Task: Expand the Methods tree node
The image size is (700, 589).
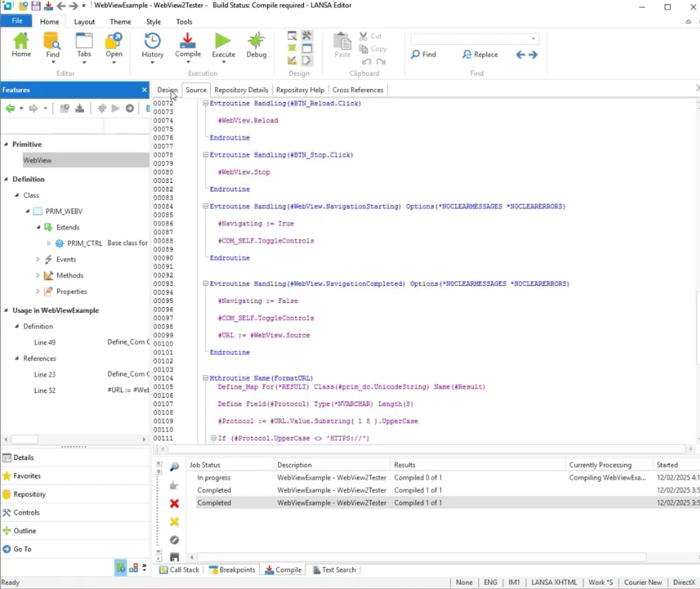Action: tap(38, 276)
